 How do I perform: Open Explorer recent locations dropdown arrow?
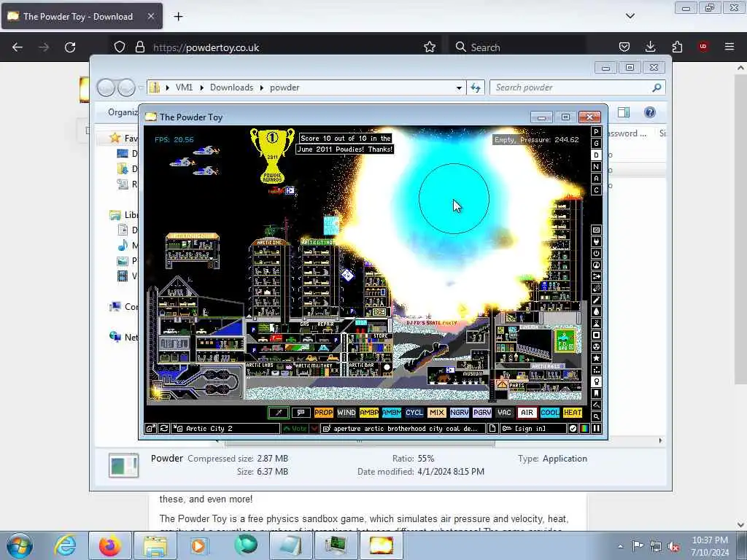point(141,87)
